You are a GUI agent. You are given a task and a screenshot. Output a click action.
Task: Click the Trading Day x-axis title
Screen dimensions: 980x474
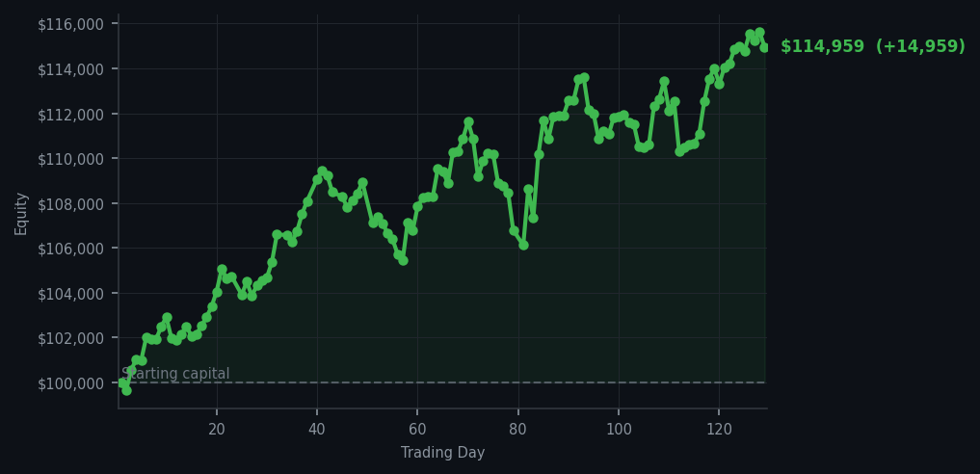tap(442, 452)
